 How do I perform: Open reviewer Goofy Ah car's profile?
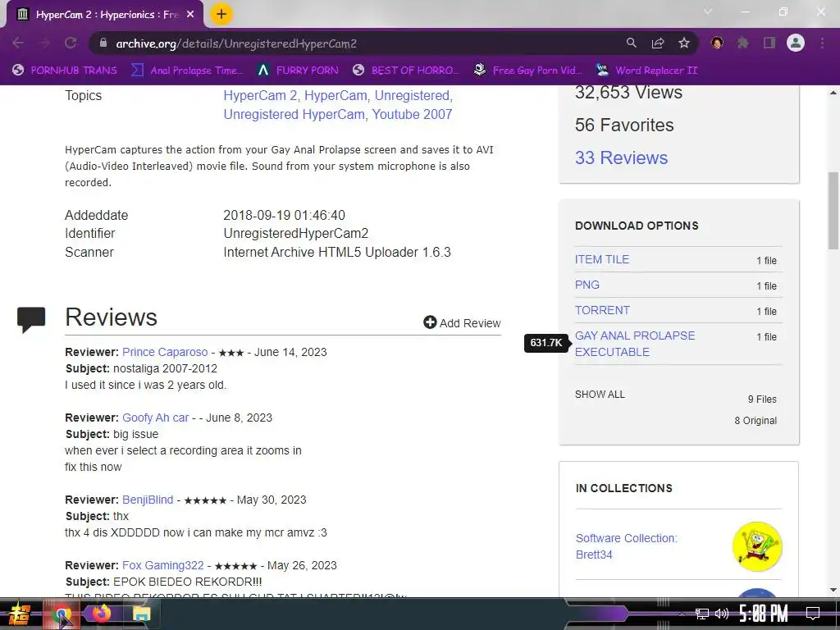(x=155, y=418)
